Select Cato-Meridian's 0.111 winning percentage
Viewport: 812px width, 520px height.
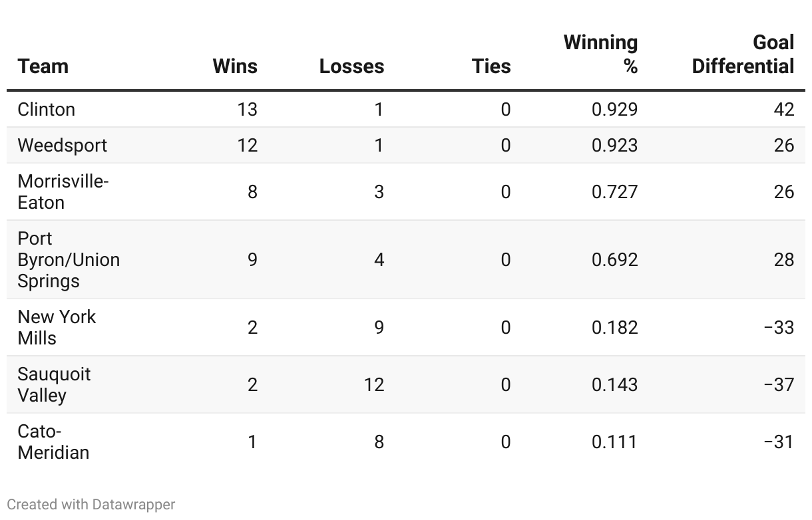pos(614,442)
